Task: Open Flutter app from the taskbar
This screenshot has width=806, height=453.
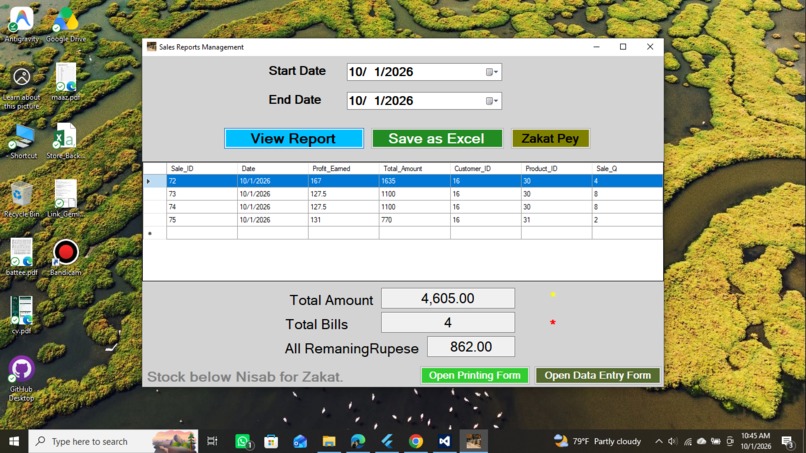Action: pos(387,441)
